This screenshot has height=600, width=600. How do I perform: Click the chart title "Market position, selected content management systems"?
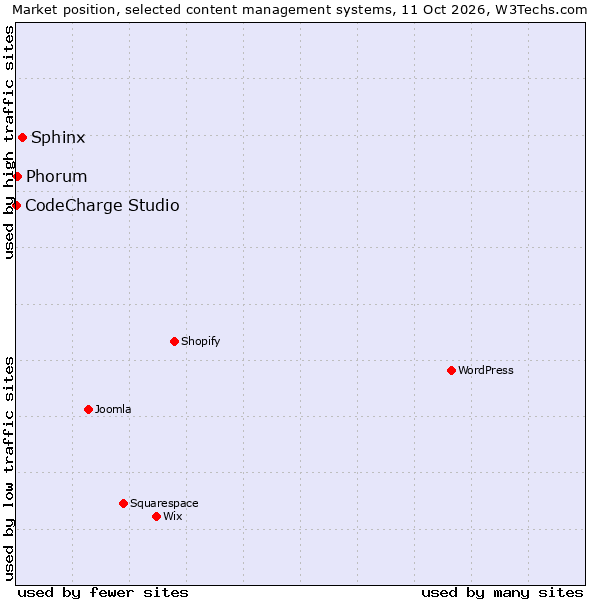pos(204,10)
